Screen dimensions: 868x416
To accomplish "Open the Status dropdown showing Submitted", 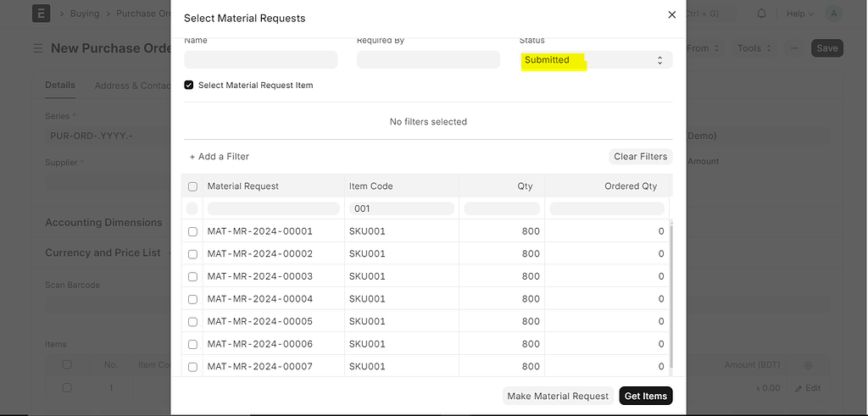I will [596, 60].
